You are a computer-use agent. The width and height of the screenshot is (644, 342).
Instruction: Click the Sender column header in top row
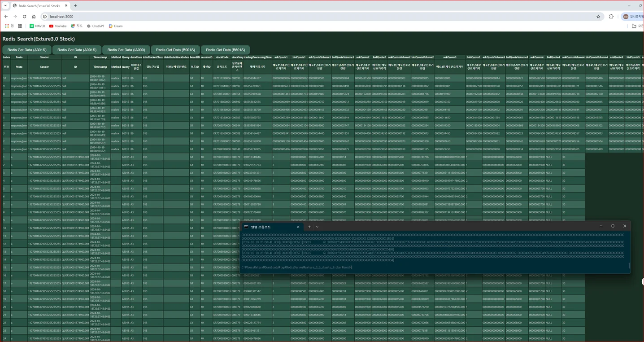tap(44, 57)
